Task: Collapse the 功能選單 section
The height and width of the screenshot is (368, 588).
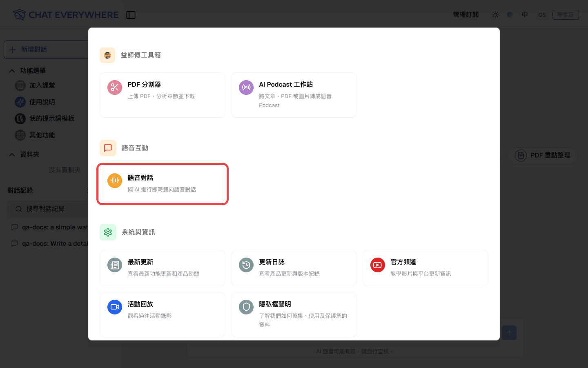Action: click(12, 71)
